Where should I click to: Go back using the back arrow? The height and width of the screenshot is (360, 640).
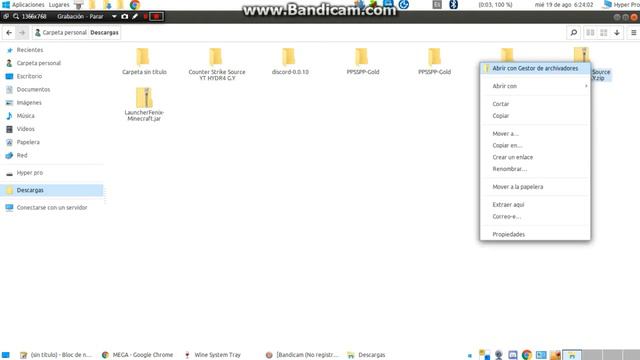9,33
